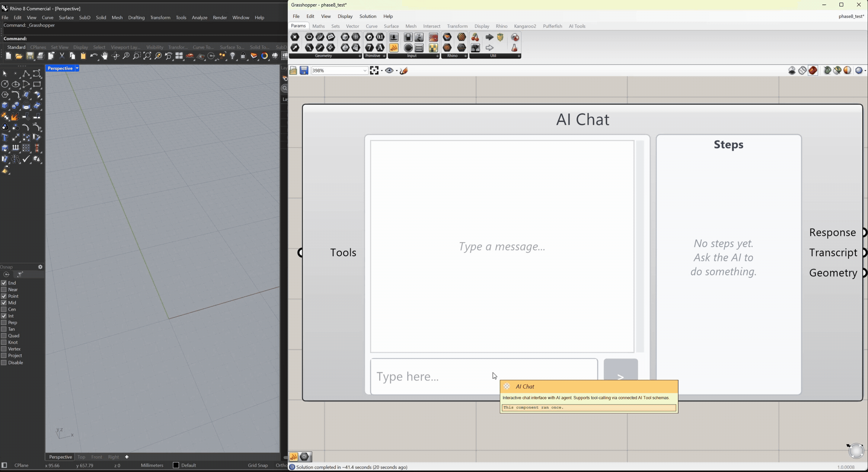
Task: Open the preview eye icon dropdown arrow
Action: click(x=397, y=71)
